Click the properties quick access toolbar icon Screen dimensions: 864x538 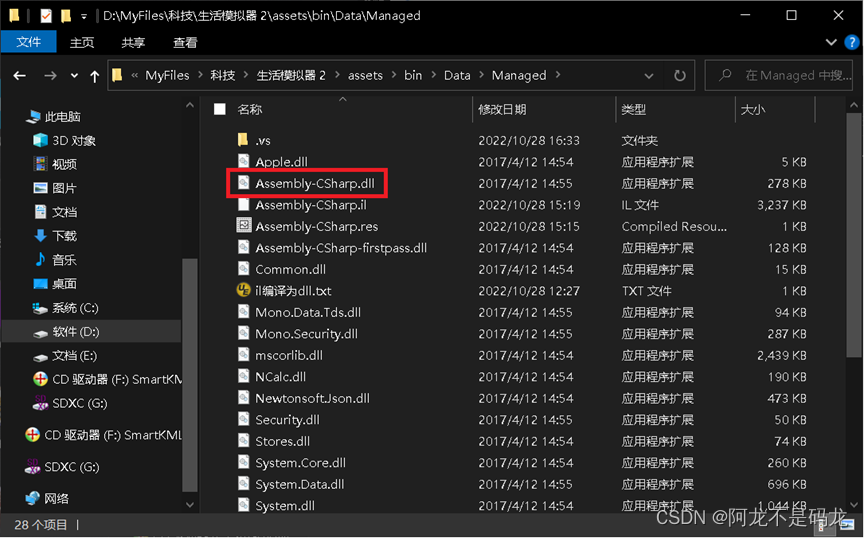tap(46, 15)
